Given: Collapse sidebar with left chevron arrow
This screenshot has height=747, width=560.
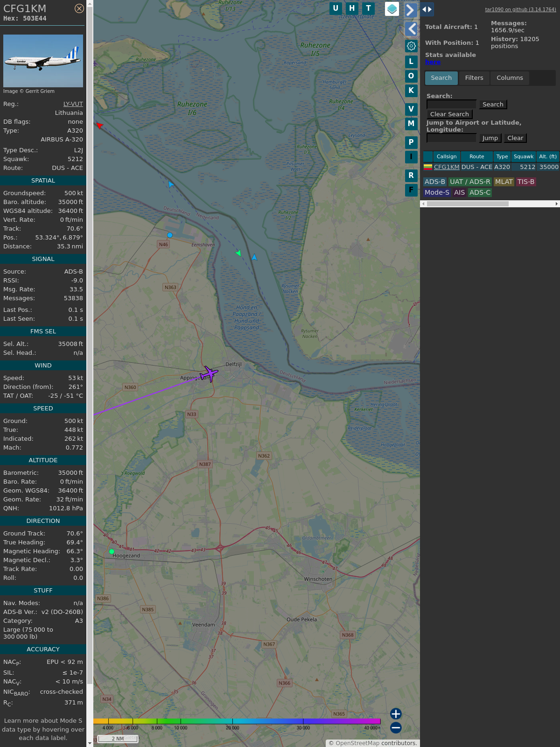Looking at the screenshot, I should 411,29.
